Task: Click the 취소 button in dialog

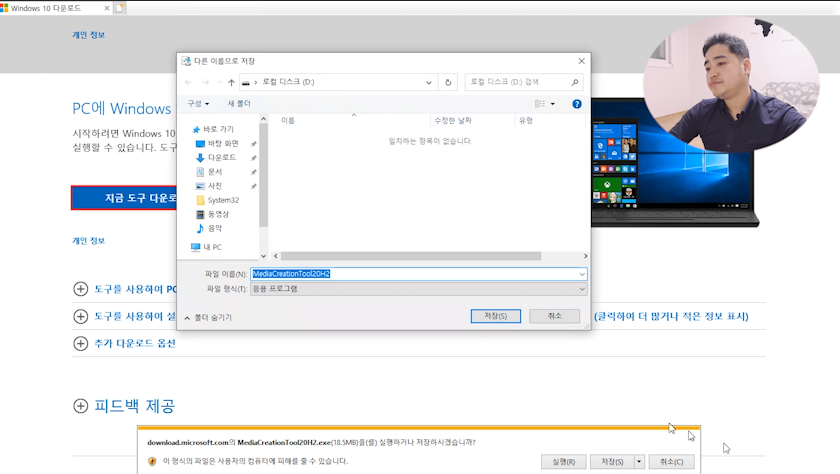Action: [x=554, y=316]
